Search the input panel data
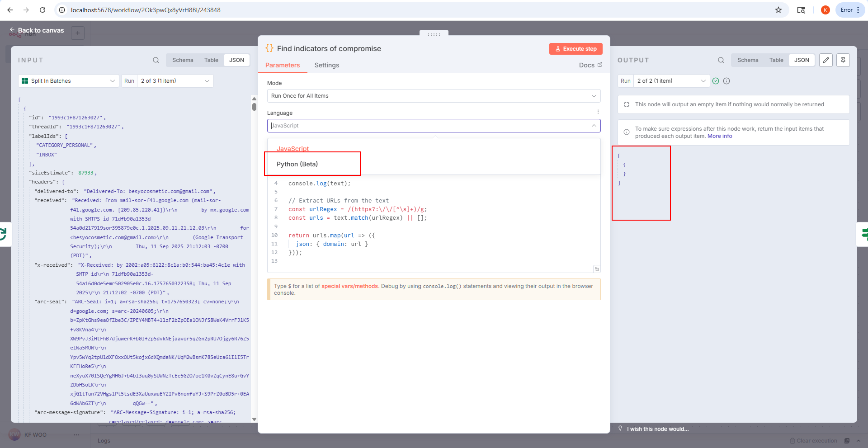 click(x=156, y=60)
